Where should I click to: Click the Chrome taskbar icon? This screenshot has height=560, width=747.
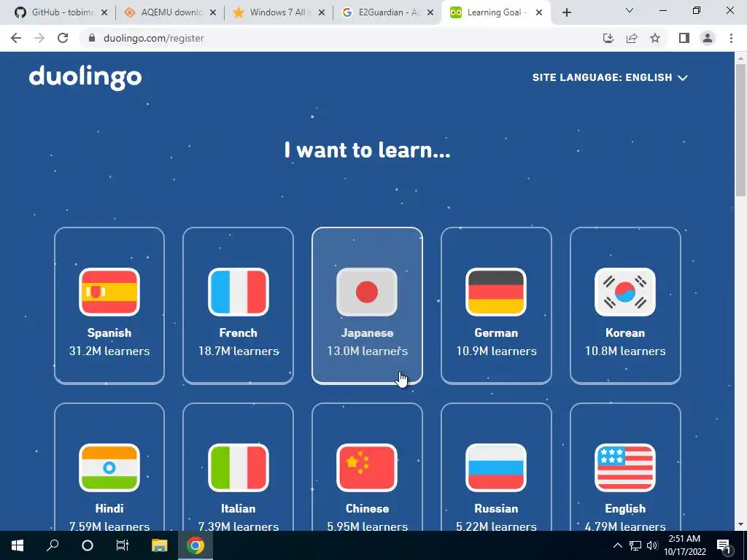click(x=196, y=545)
